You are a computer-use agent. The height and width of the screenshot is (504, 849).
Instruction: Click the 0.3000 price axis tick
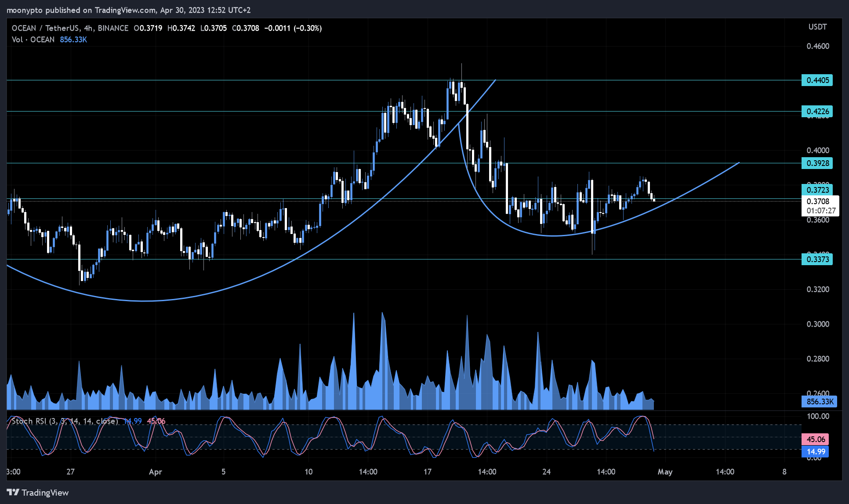coord(818,324)
